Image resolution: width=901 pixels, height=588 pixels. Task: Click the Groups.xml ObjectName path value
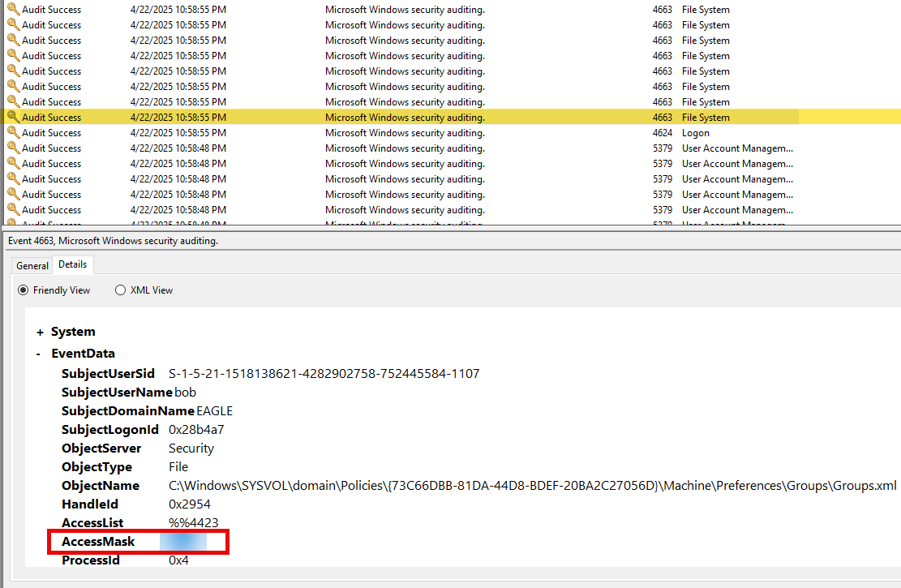point(532,486)
